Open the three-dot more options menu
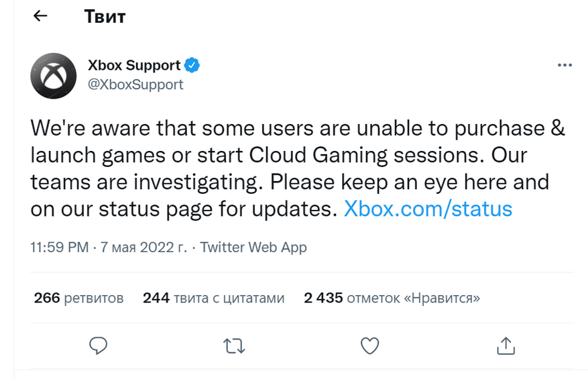Image resolution: width=588 pixels, height=379 pixels. tap(565, 66)
